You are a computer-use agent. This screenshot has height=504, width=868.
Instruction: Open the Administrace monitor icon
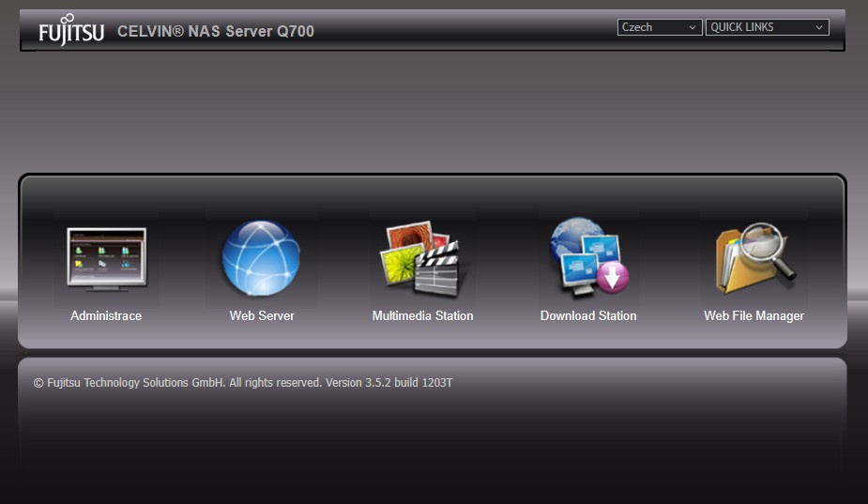pyautogui.click(x=106, y=259)
